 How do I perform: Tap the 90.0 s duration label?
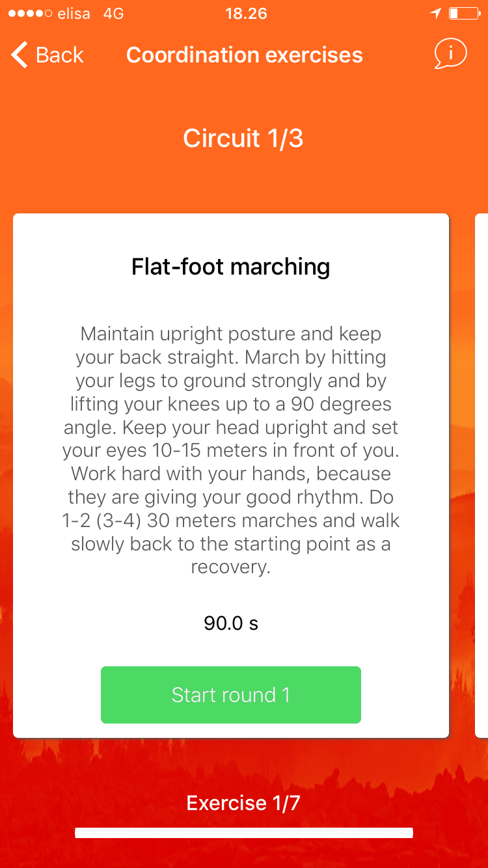click(231, 623)
